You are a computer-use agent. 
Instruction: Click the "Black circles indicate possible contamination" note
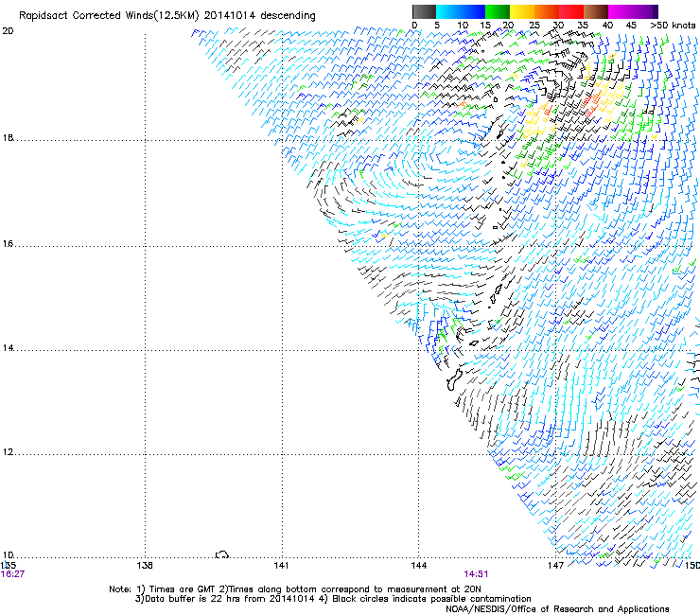point(431,599)
